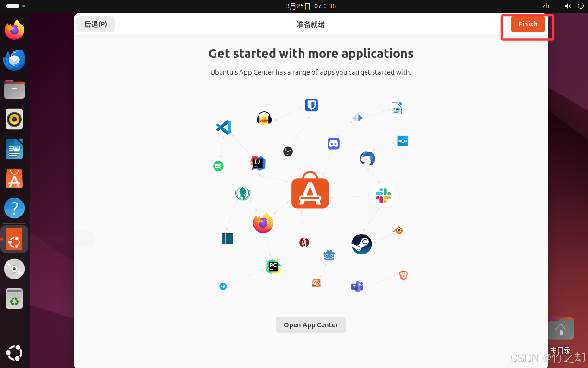Open the Home folder icon on the desktop
This screenshot has height=368, width=588.
[x=561, y=329]
